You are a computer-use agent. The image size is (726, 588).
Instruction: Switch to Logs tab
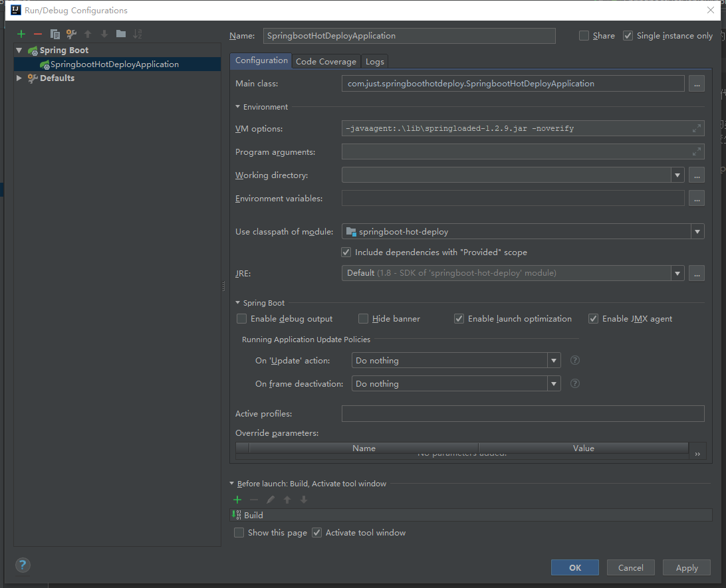pos(374,62)
